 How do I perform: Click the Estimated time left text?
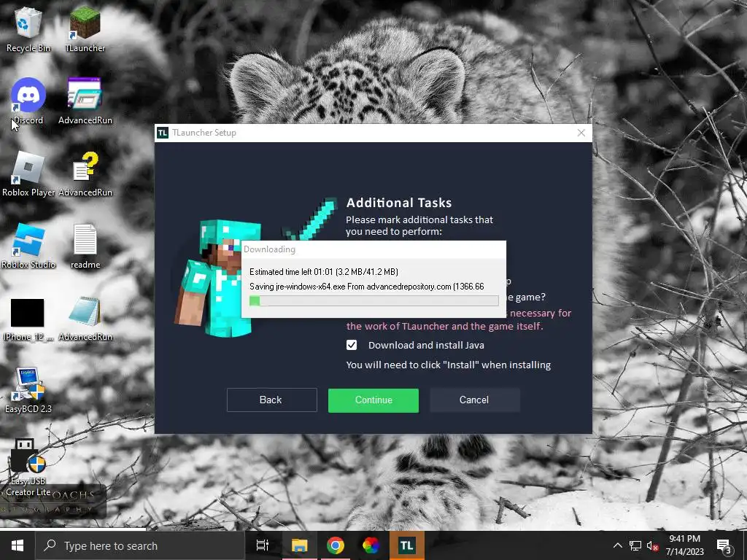(324, 272)
